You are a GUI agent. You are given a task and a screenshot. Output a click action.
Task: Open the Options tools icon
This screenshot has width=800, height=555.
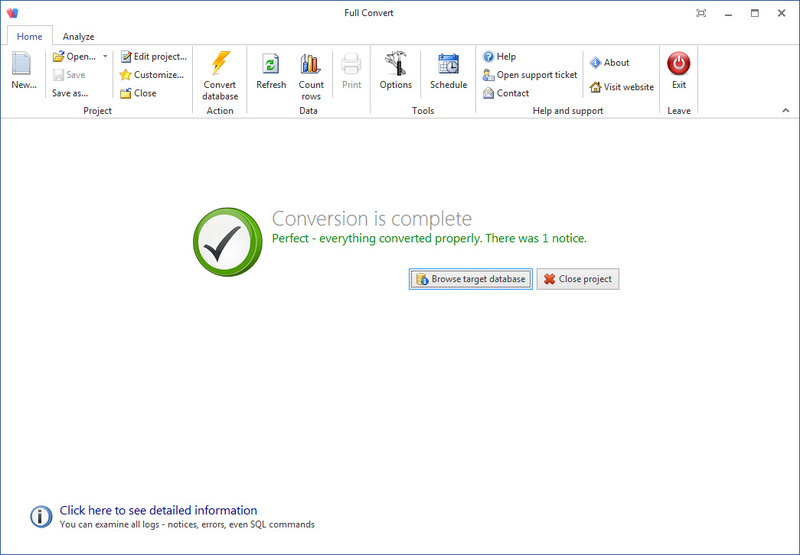(396, 65)
